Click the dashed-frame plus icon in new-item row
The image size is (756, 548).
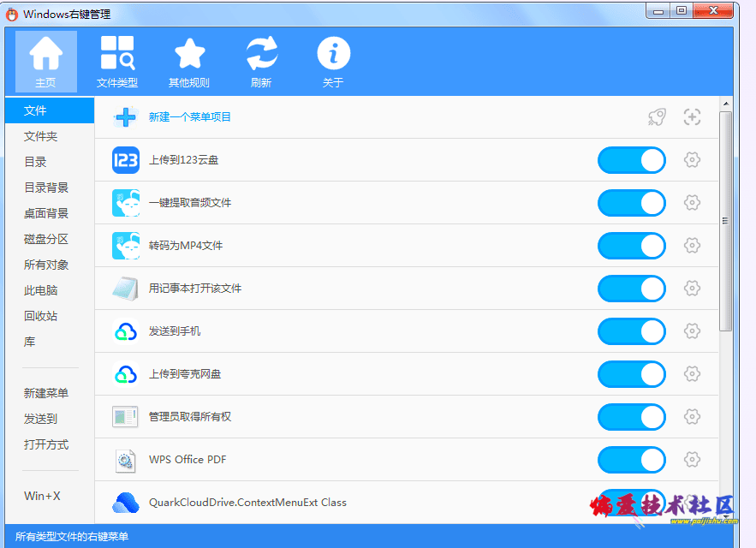692,116
